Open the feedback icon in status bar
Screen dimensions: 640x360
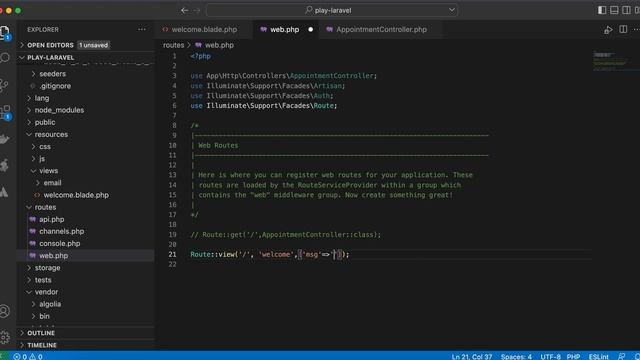click(x=622, y=356)
